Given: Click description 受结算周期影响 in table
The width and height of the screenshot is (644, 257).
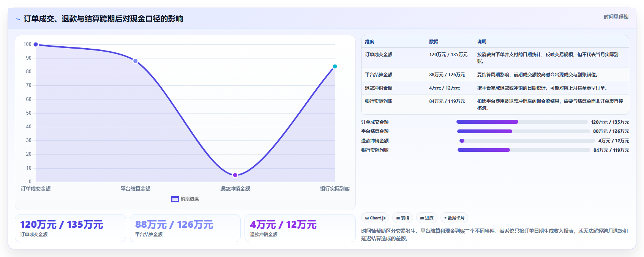Looking at the screenshot, I should pos(538,75).
